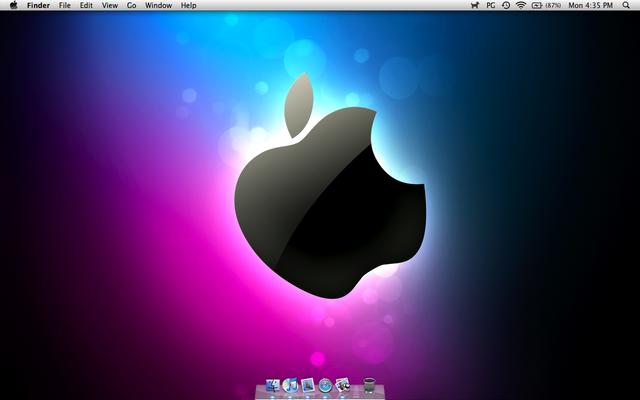Screen dimensions: 640x400
Task: Launch iTunes from the Dock
Action: 290,385
